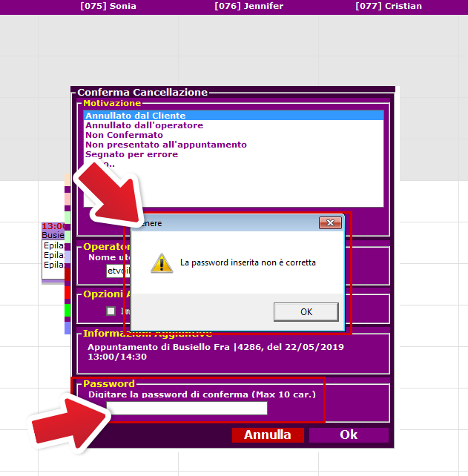
Task: Open the [076] Jennifer column header
Action: (x=248, y=6)
